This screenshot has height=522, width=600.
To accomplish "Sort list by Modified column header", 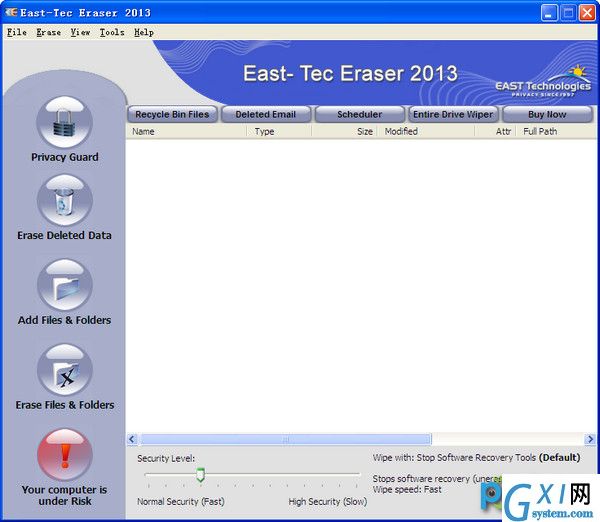I will [426, 132].
